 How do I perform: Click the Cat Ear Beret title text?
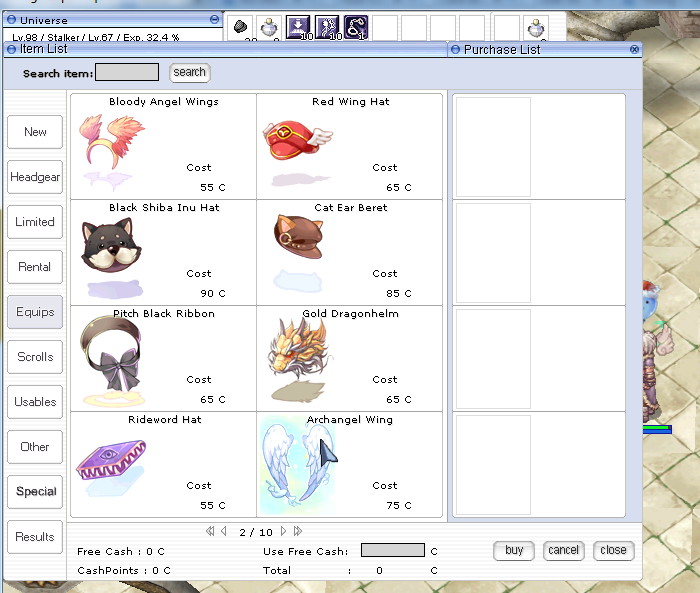pyautogui.click(x=351, y=208)
